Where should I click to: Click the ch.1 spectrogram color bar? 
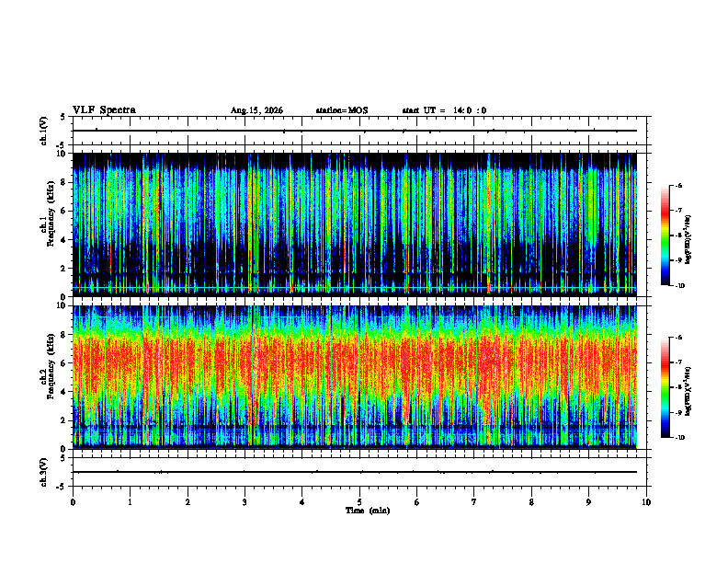pos(665,236)
